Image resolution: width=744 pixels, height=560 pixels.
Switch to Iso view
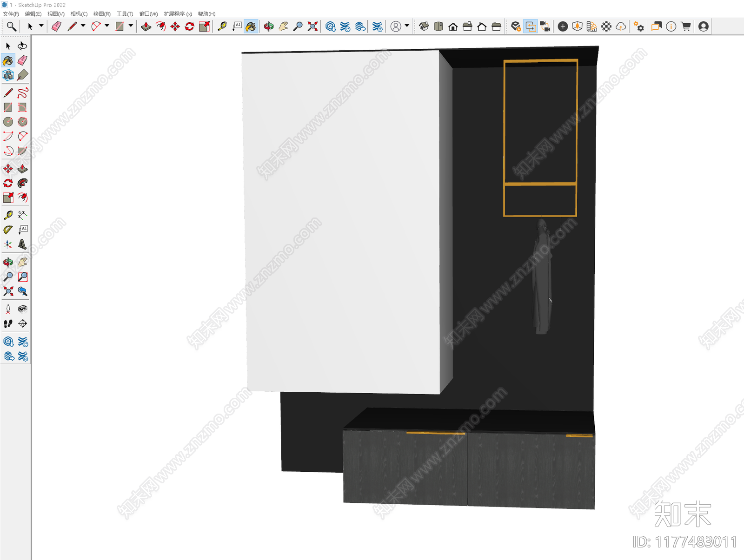pyautogui.click(x=424, y=26)
